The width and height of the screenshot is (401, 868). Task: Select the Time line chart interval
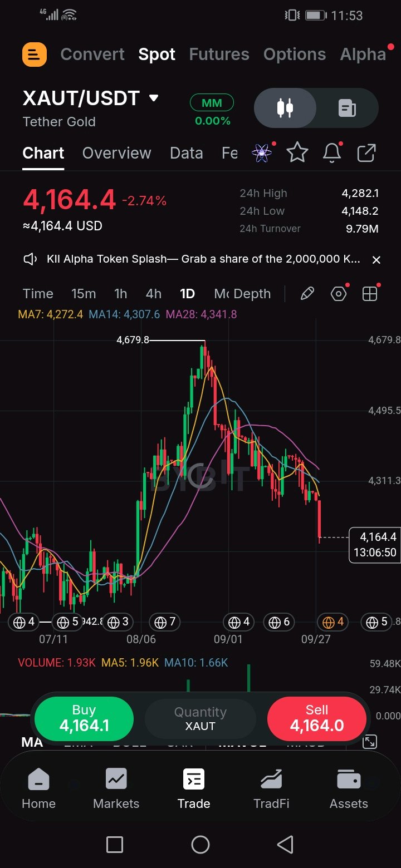coord(38,294)
